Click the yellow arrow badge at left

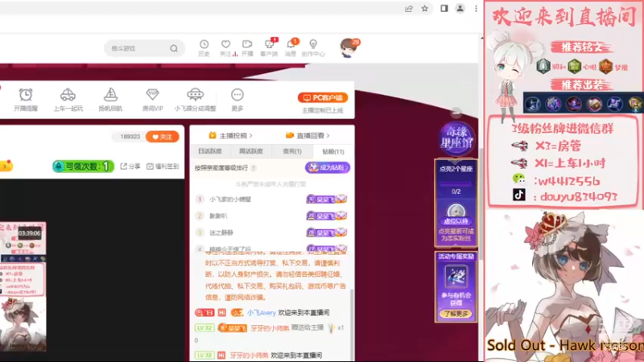(6, 166)
